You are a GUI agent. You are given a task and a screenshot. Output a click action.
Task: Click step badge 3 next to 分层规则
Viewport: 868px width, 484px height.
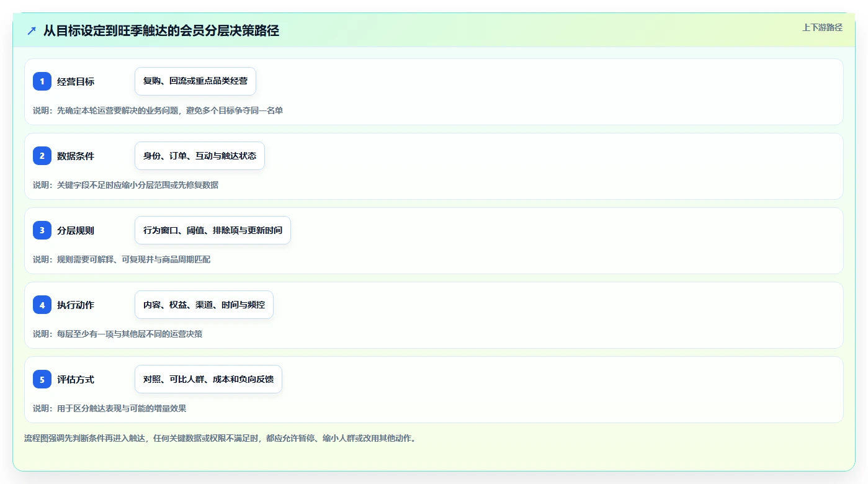tap(42, 230)
